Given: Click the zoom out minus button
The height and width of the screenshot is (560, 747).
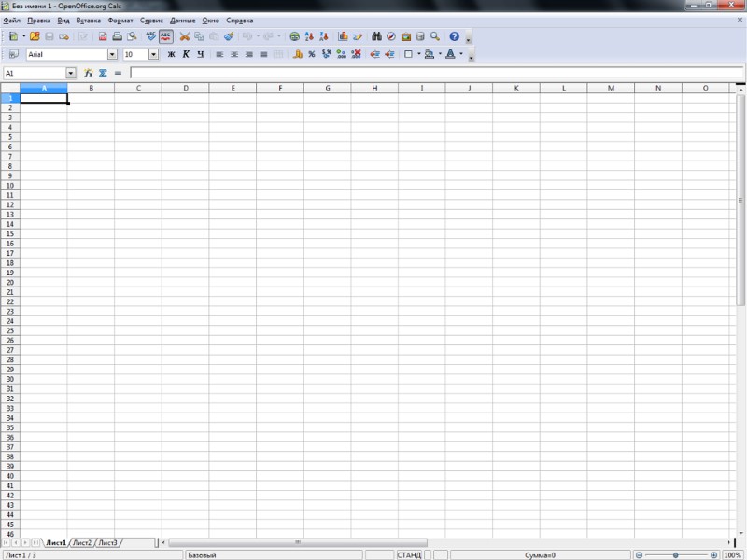Looking at the screenshot, I should tap(640, 555).
